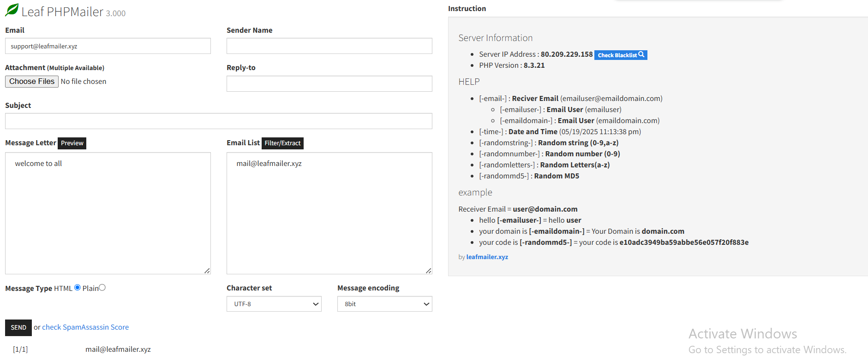The height and width of the screenshot is (361, 868).
Task: Click the PHP Version 8.3.21 text
Action: click(512, 65)
